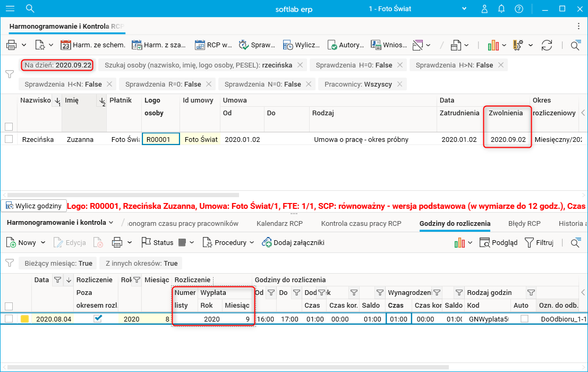588x372 pixels.
Task: Click the Filtruj filter button
Action: pos(539,243)
